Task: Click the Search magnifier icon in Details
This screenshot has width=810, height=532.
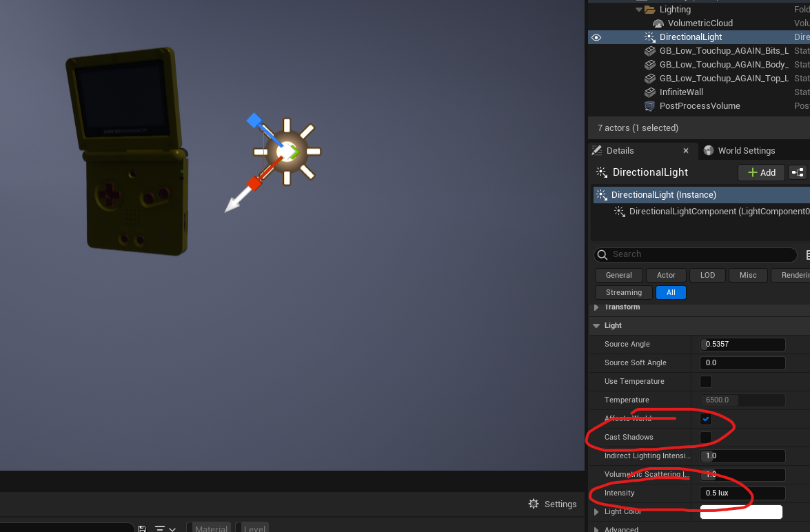Action: [x=603, y=254]
